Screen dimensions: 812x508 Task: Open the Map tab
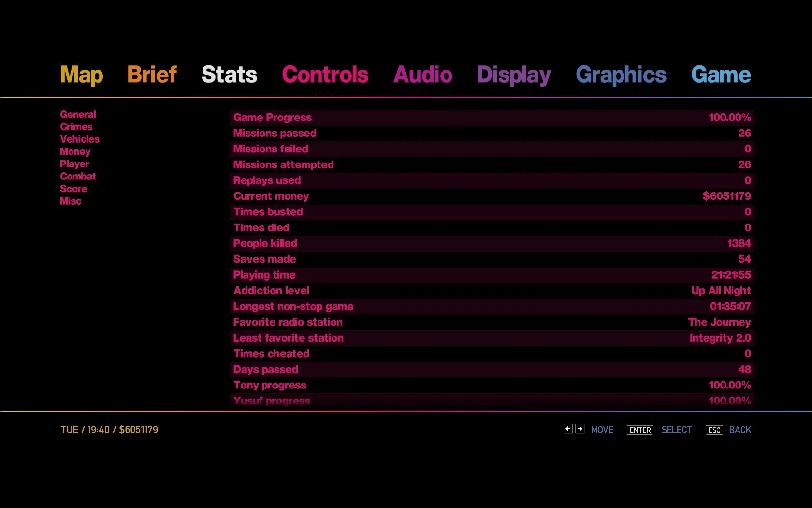click(82, 75)
